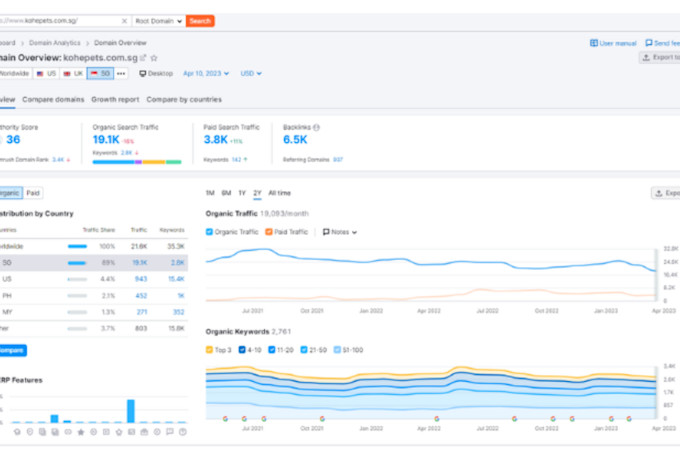The width and height of the screenshot is (680, 459).
Task: Open US traffic value 943
Action: [x=141, y=279]
